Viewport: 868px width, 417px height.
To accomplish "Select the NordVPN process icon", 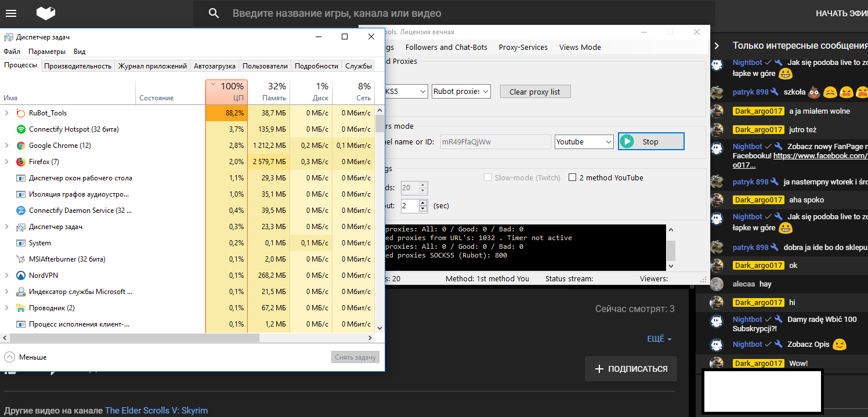I will click(21, 275).
